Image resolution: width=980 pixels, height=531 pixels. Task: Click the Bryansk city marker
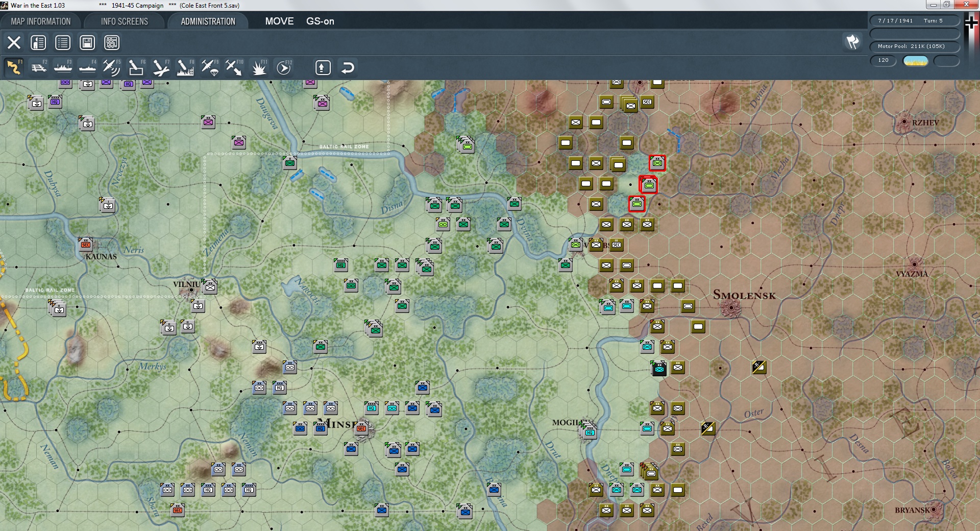click(x=934, y=510)
